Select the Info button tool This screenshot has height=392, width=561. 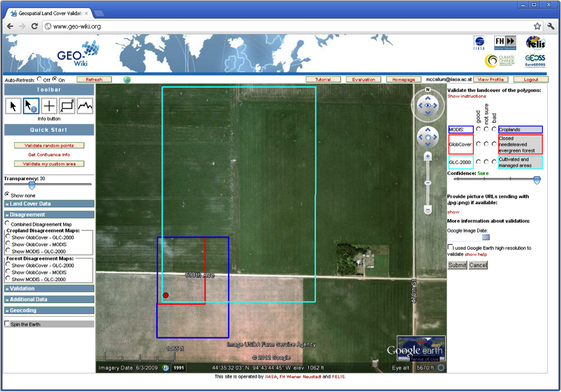pyautogui.click(x=31, y=106)
